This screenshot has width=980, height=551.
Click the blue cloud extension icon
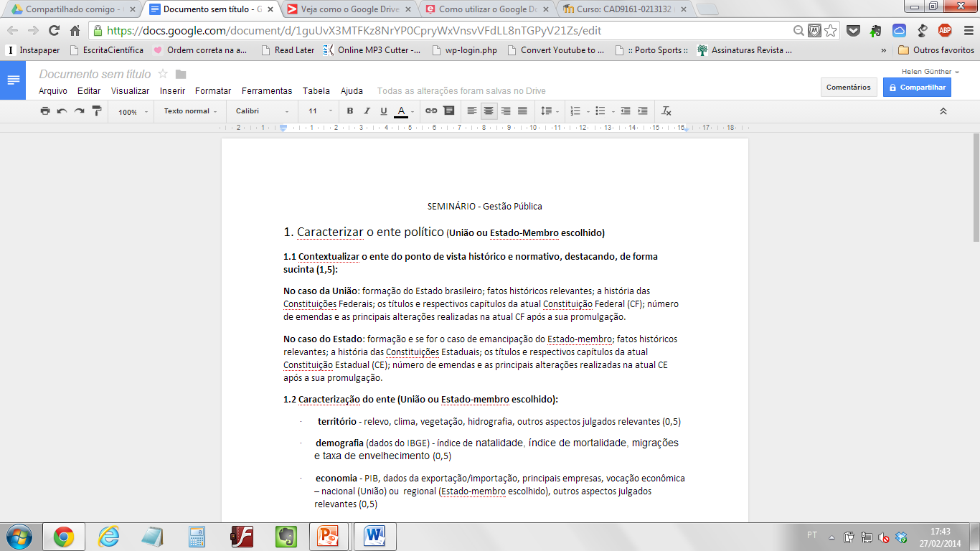click(x=900, y=30)
